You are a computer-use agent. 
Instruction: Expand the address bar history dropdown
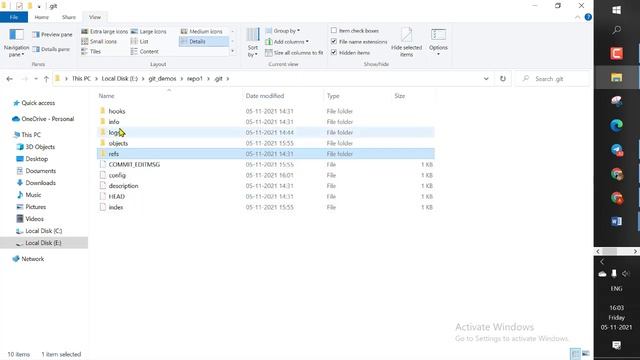click(x=486, y=79)
